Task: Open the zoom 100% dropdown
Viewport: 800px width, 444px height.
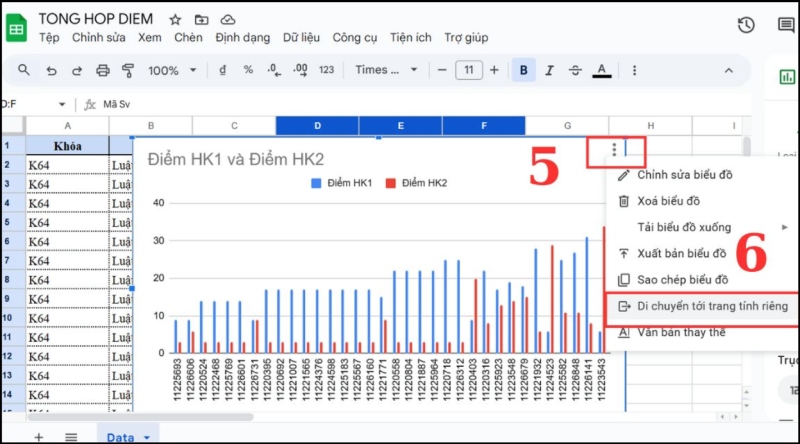Action: 172,70
